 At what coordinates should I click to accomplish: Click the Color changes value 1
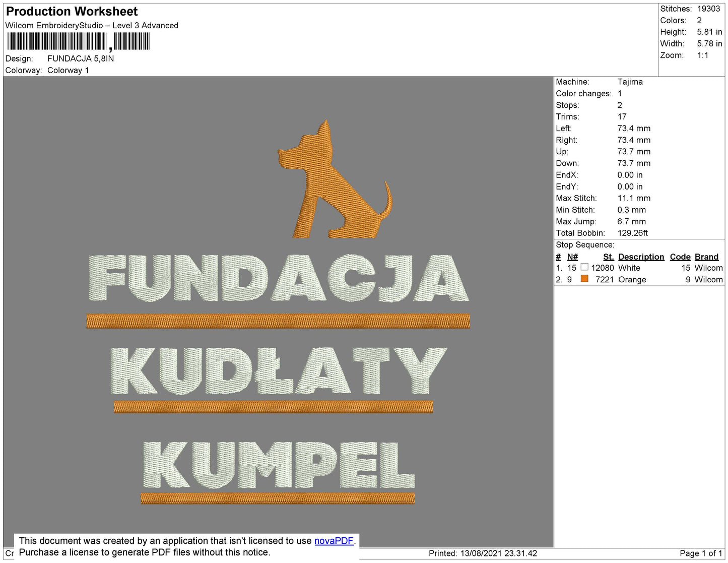pos(620,94)
